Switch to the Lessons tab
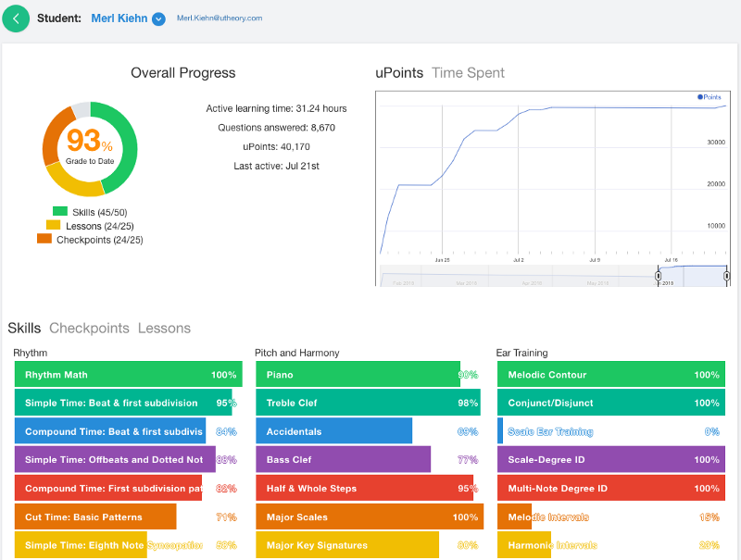The width and height of the screenshot is (741, 560). point(164,328)
